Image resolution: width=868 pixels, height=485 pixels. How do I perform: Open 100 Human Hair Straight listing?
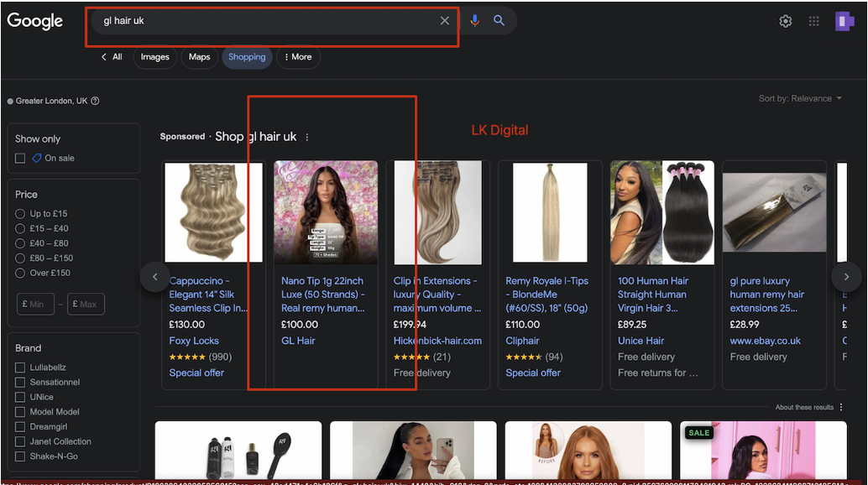[653, 295]
